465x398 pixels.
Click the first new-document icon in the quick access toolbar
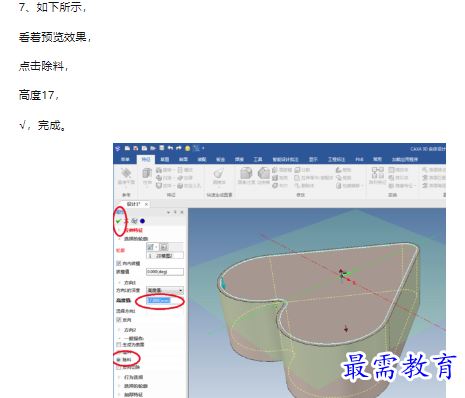127,148
